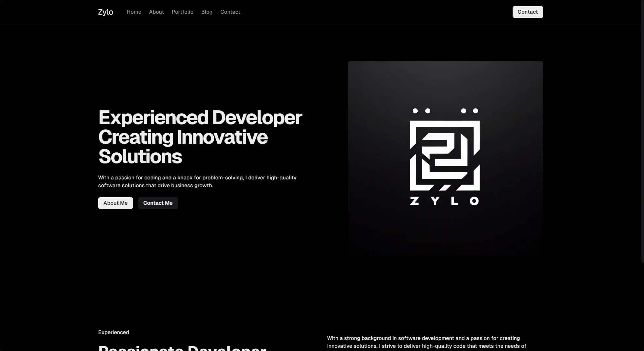Click the dark gradient hero image card background
The image size is (644, 351).
pyautogui.click(x=374, y=227)
